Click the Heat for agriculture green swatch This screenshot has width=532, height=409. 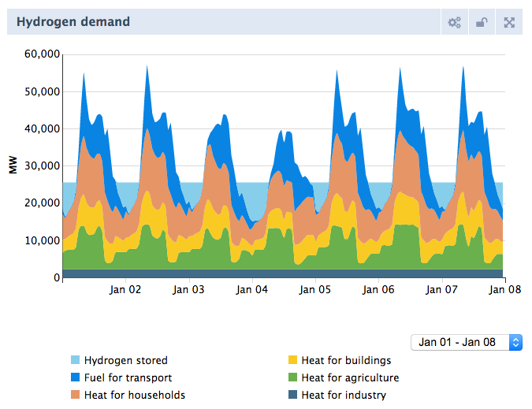(292, 377)
